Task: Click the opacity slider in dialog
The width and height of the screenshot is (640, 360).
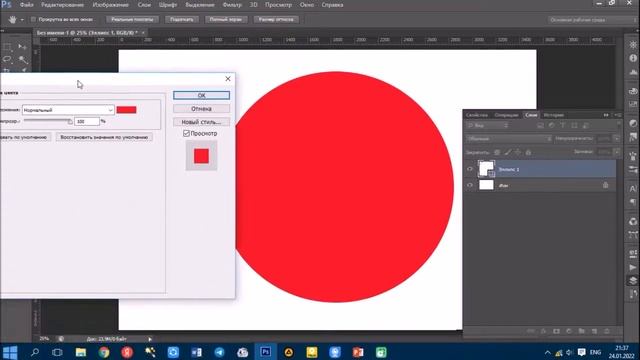Action: point(48,121)
